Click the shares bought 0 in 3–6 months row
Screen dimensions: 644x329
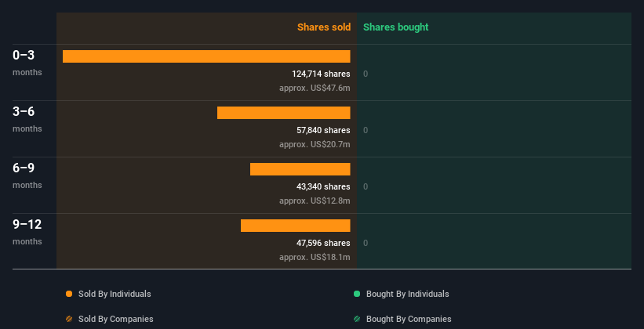coord(366,131)
